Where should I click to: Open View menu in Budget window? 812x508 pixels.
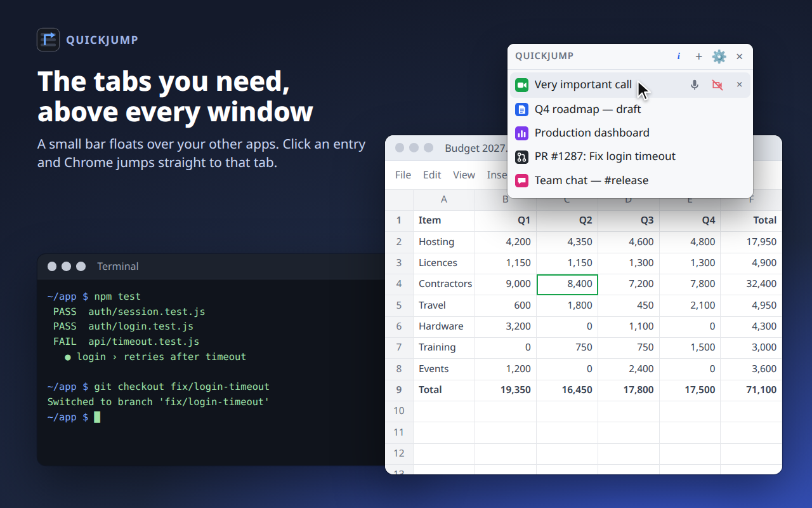click(464, 175)
